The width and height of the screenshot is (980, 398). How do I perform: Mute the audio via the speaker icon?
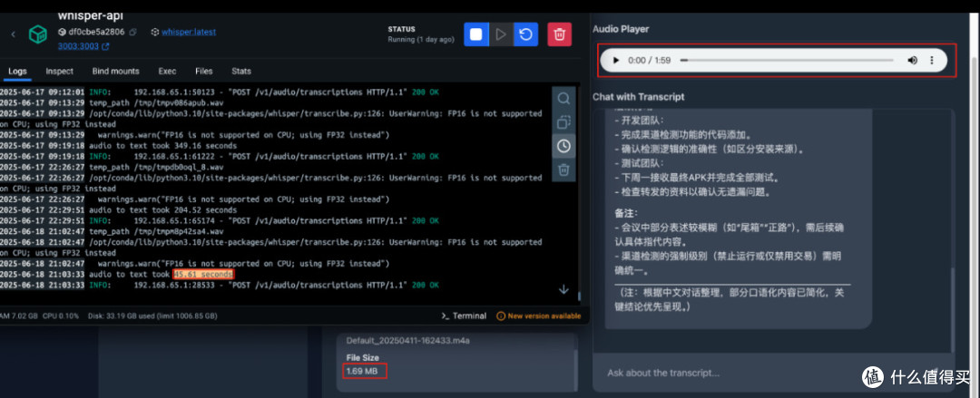(x=913, y=61)
